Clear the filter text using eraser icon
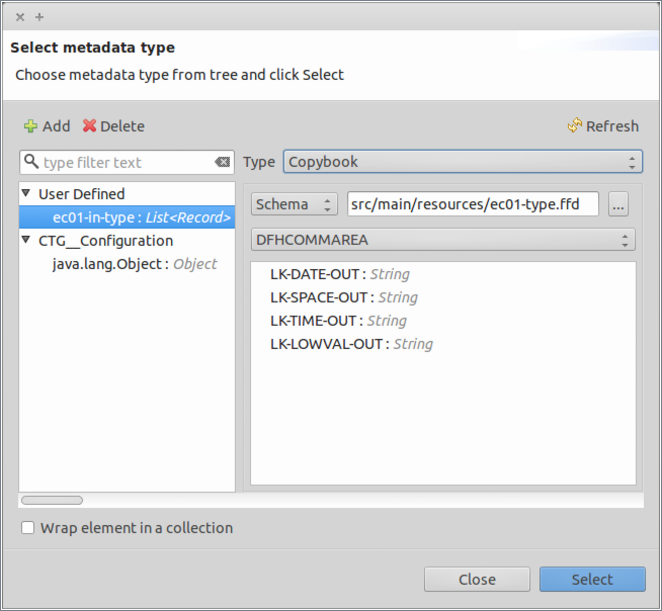 pyautogui.click(x=222, y=162)
